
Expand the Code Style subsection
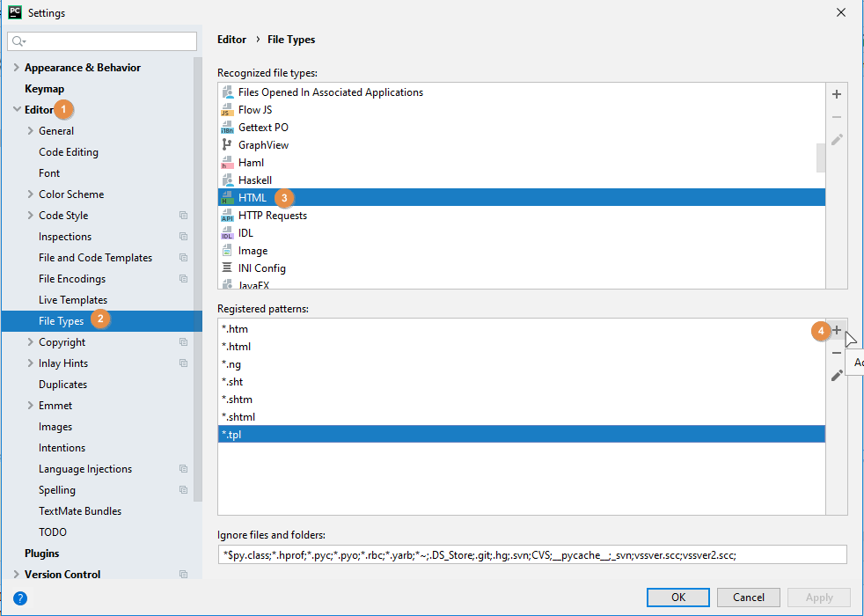(x=30, y=216)
